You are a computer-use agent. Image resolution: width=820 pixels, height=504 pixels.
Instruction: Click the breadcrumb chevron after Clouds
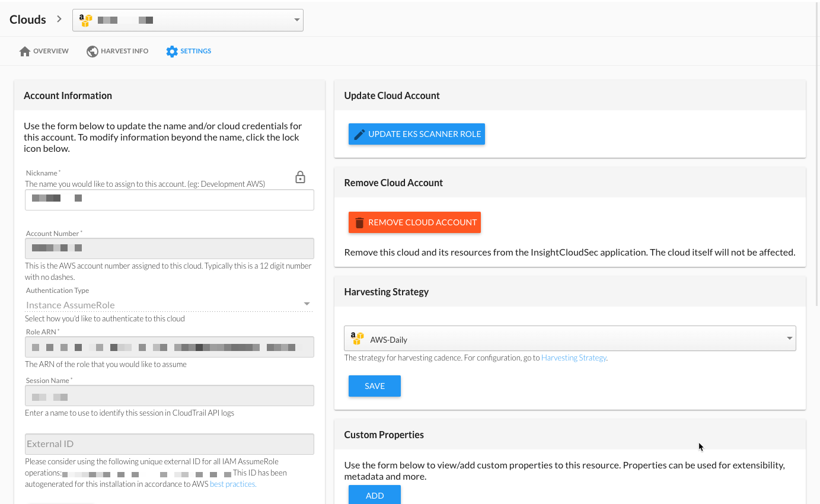pyautogui.click(x=59, y=19)
